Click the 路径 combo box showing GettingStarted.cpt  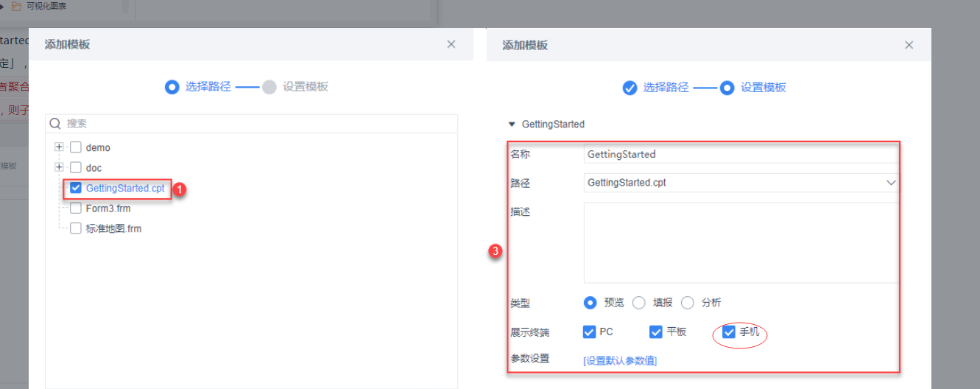click(741, 182)
